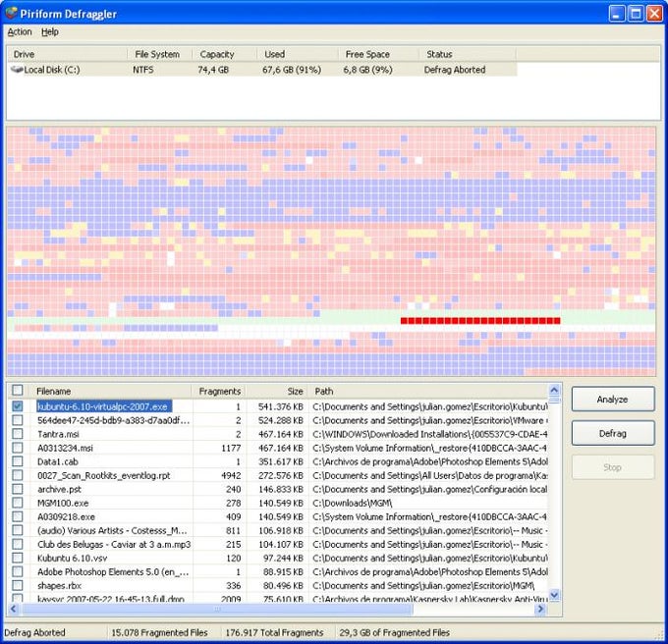The width and height of the screenshot is (668, 644).
Task: Click the 29,3 GB of Fragmented Files status
Action: 395,633
